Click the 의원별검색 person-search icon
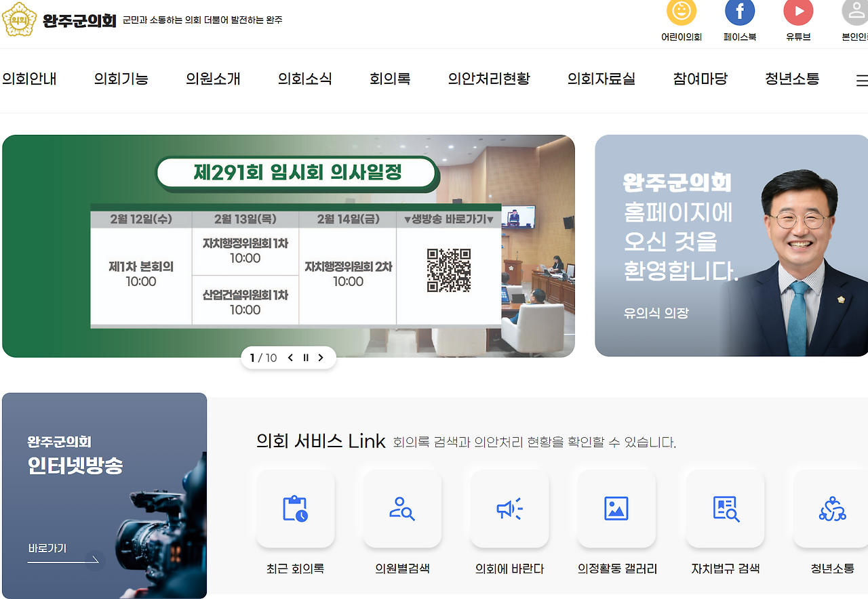 tap(402, 507)
